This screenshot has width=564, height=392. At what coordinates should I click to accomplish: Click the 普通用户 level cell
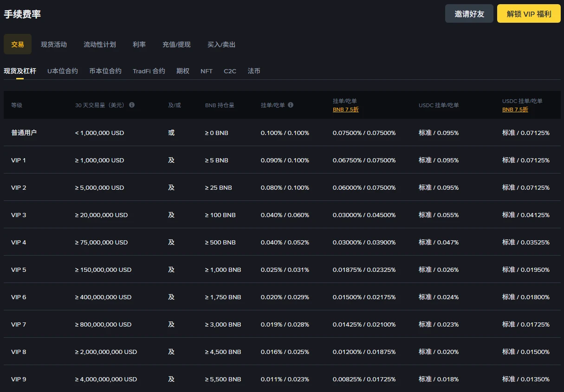(24, 133)
